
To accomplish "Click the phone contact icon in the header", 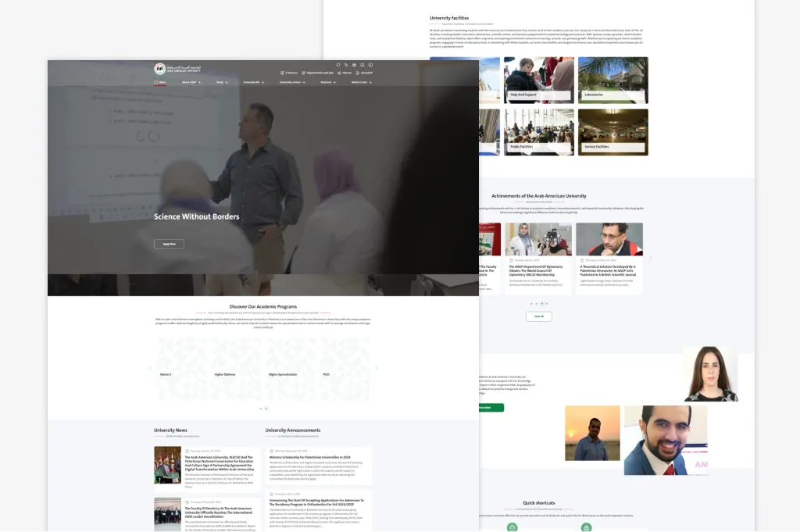I will point(346,65).
